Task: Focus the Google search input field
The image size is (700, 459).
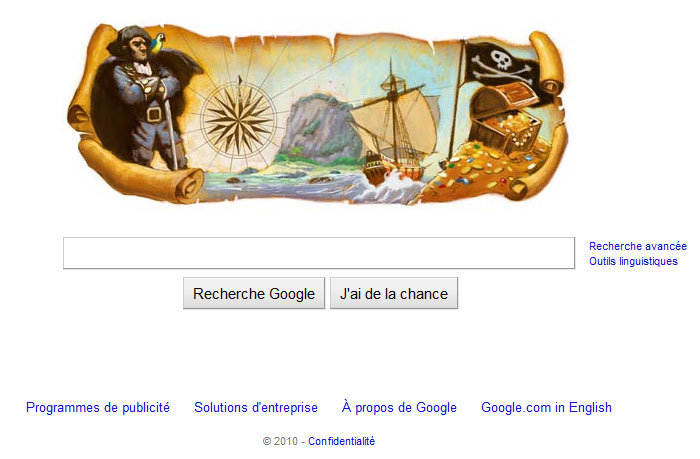Action: (319, 253)
